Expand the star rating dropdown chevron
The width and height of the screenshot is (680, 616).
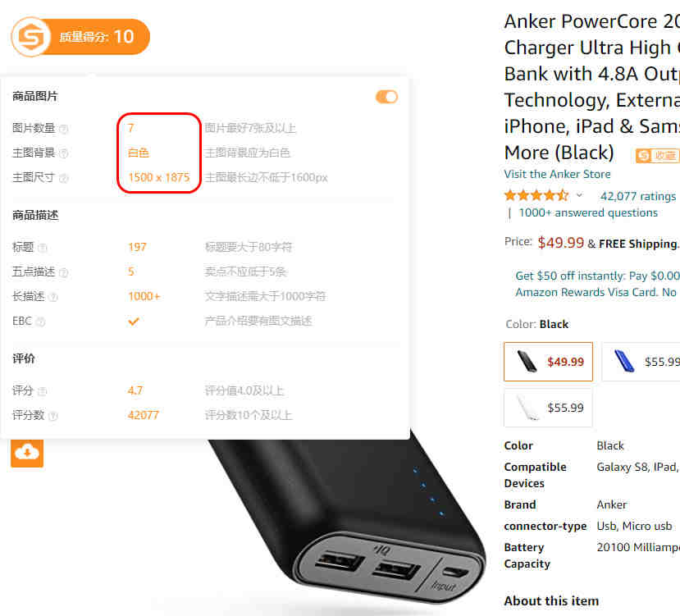579,196
